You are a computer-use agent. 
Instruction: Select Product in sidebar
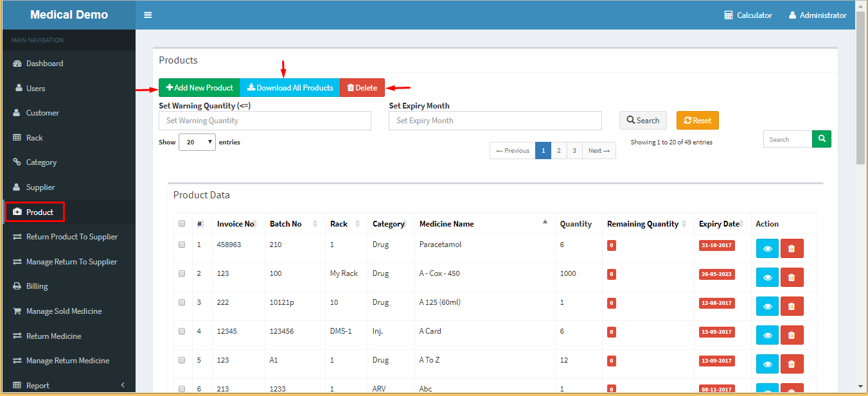[69, 212]
